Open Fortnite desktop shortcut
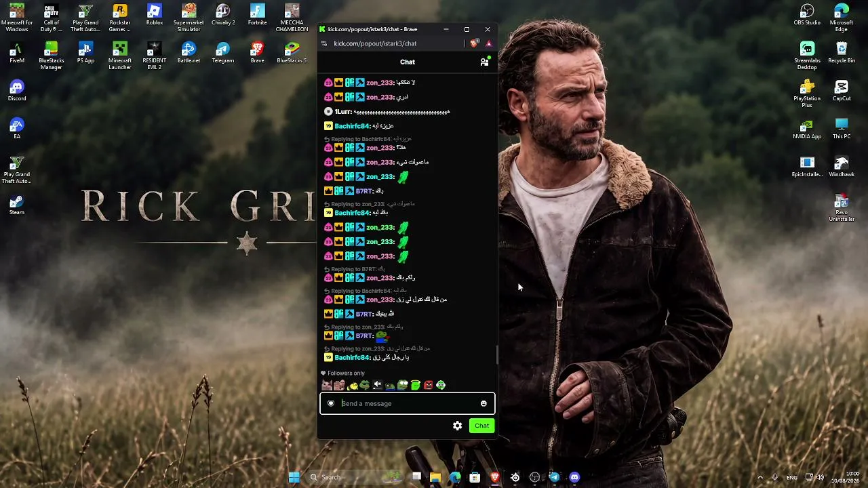 click(257, 15)
